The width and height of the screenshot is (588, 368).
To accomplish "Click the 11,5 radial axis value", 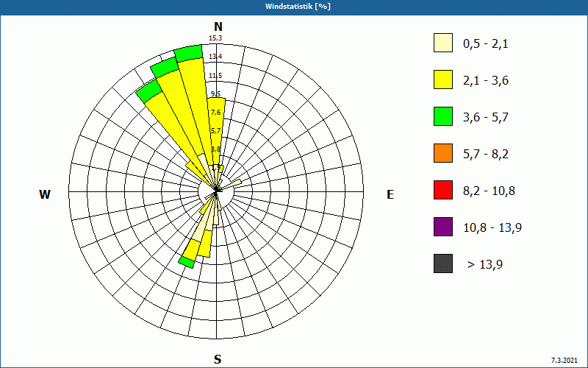I will click(215, 76).
